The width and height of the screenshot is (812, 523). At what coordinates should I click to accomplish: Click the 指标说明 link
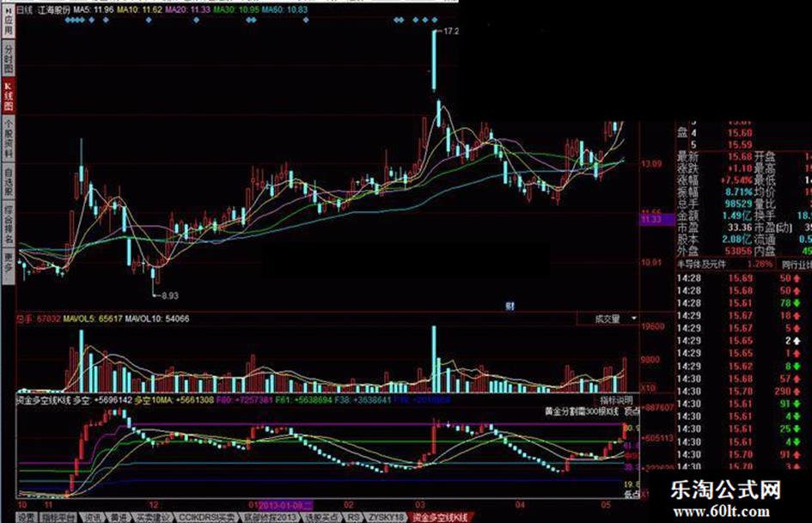(x=616, y=400)
